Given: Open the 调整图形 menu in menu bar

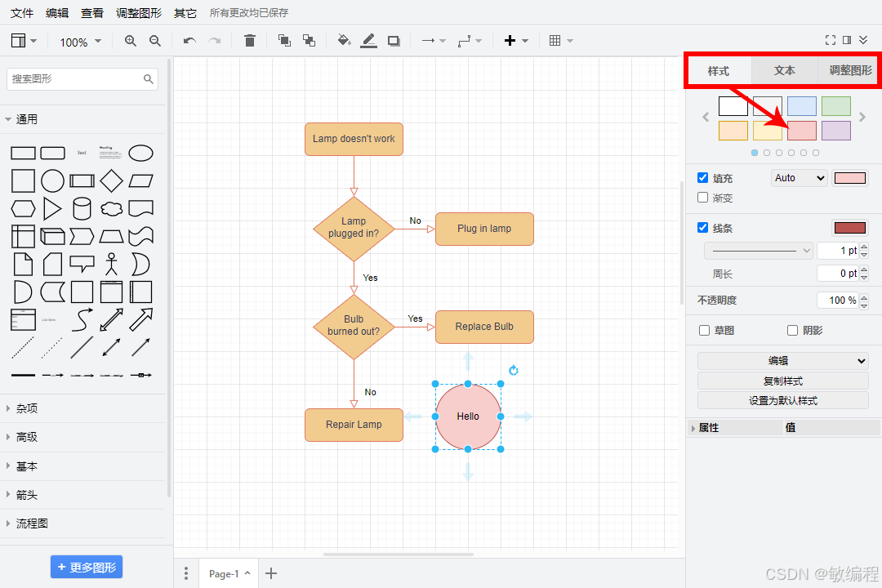Looking at the screenshot, I should pyautogui.click(x=138, y=12).
